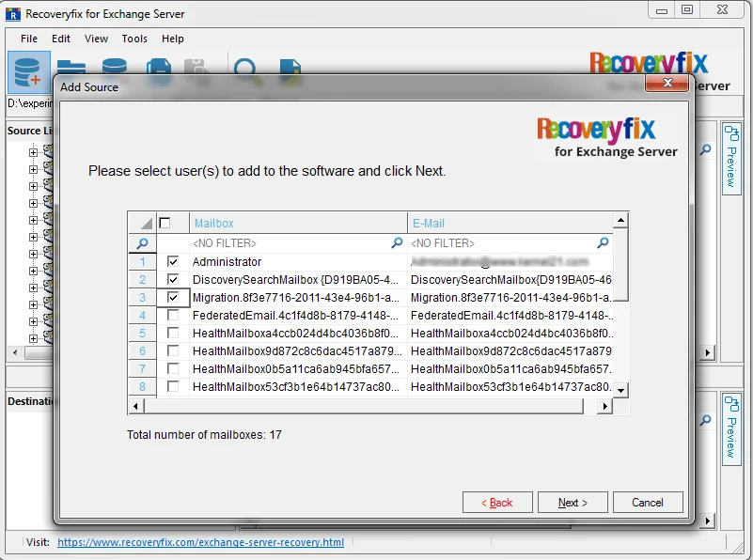Open the File menu
Viewport: 753px width, 560px height.
(29, 39)
